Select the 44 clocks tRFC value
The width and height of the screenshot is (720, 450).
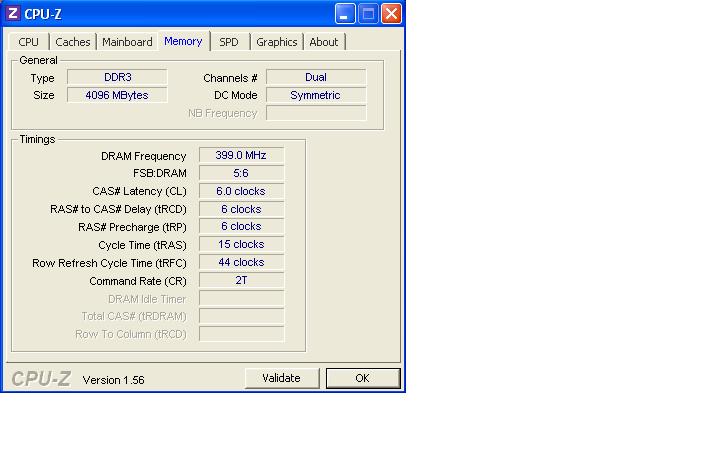(242, 262)
